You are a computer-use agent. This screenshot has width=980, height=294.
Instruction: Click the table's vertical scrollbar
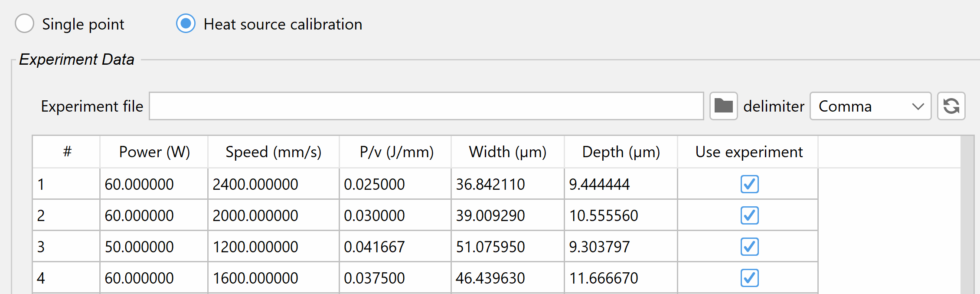pos(967,217)
